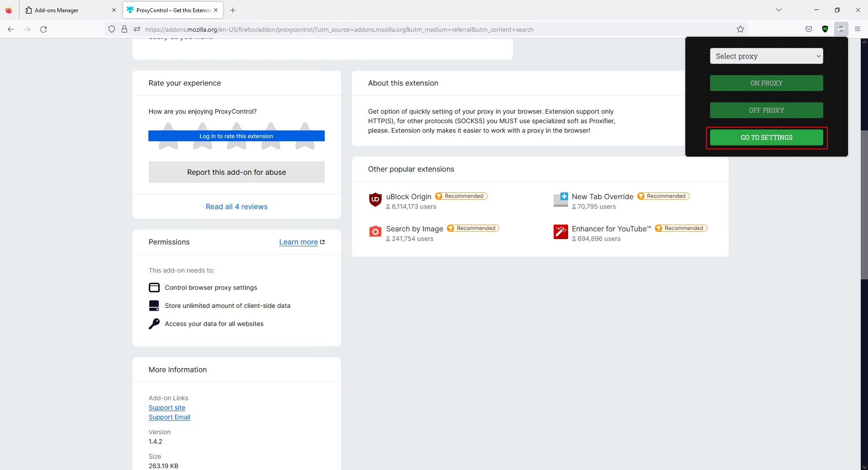
Task: Click GO TO SETTINGS in the proxy popup
Action: coord(766,138)
